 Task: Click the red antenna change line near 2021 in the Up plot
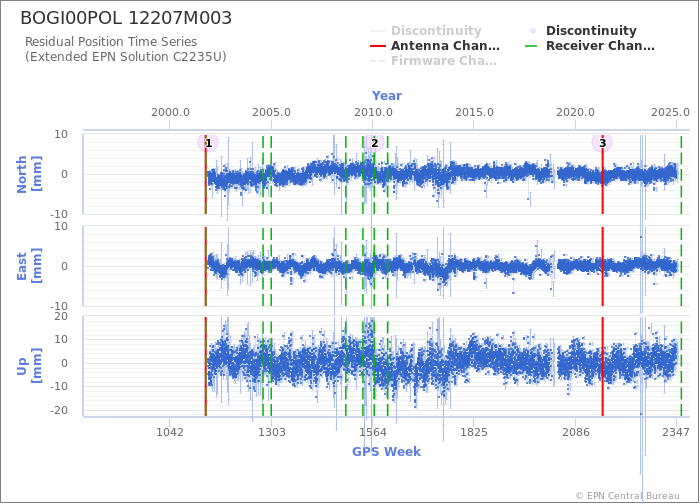click(x=603, y=366)
